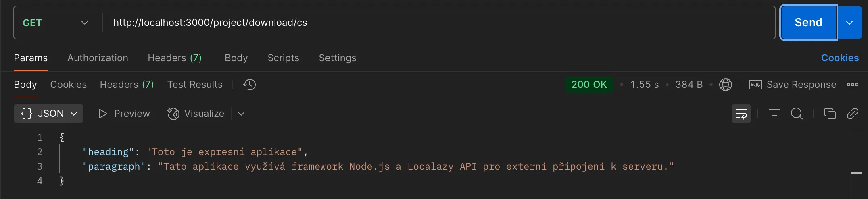The width and height of the screenshot is (868, 199).
Task: Expand the chevron next to Visualize
Action: click(241, 114)
